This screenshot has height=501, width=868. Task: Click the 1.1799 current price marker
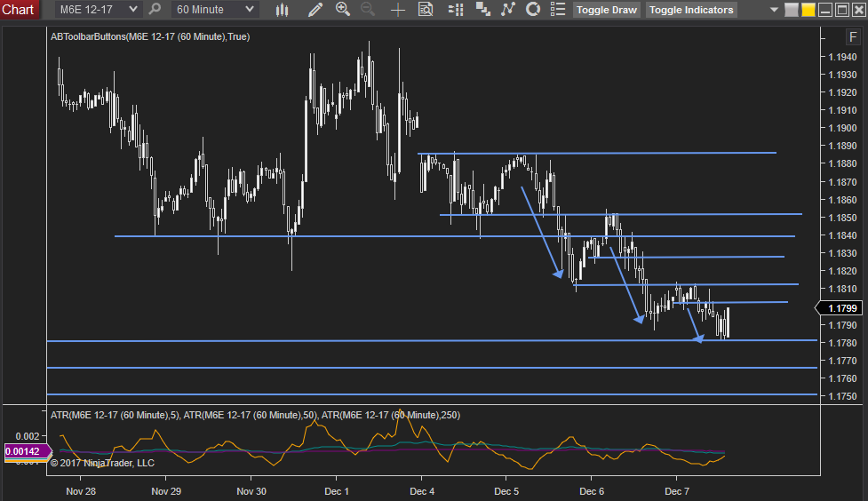(x=840, y=308)
